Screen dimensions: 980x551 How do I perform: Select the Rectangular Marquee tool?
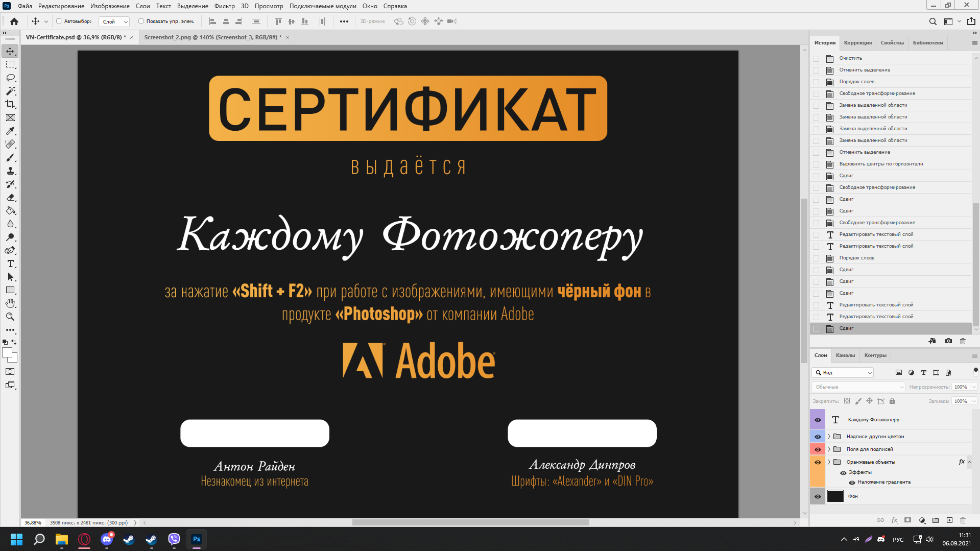(10, 64)
